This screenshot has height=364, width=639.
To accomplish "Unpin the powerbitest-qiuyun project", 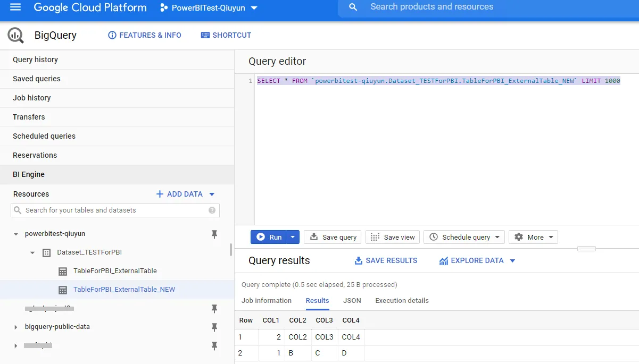I will [214, 234].
